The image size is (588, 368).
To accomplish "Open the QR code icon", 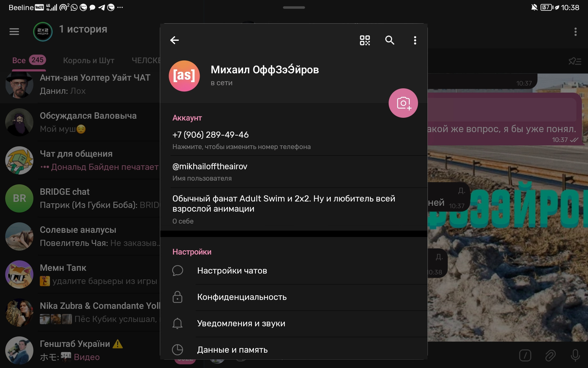I will 365,40.
